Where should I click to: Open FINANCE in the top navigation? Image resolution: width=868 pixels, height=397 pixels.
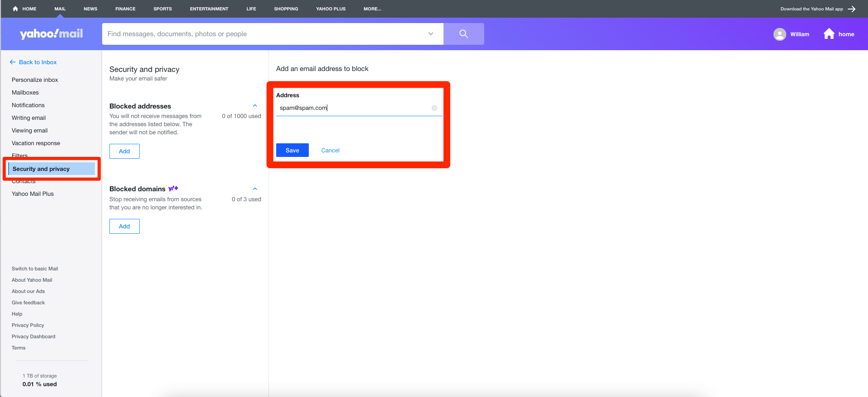(x=125, y=9)
